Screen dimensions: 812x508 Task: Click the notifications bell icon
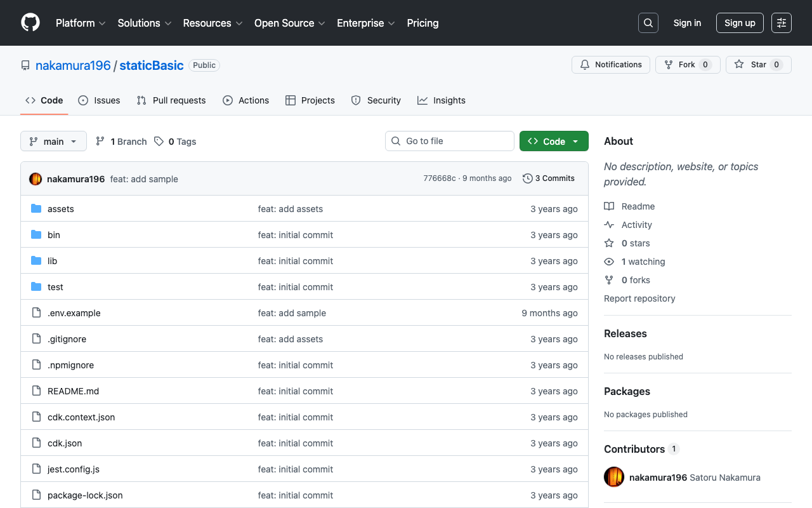[x=584, y=64]
